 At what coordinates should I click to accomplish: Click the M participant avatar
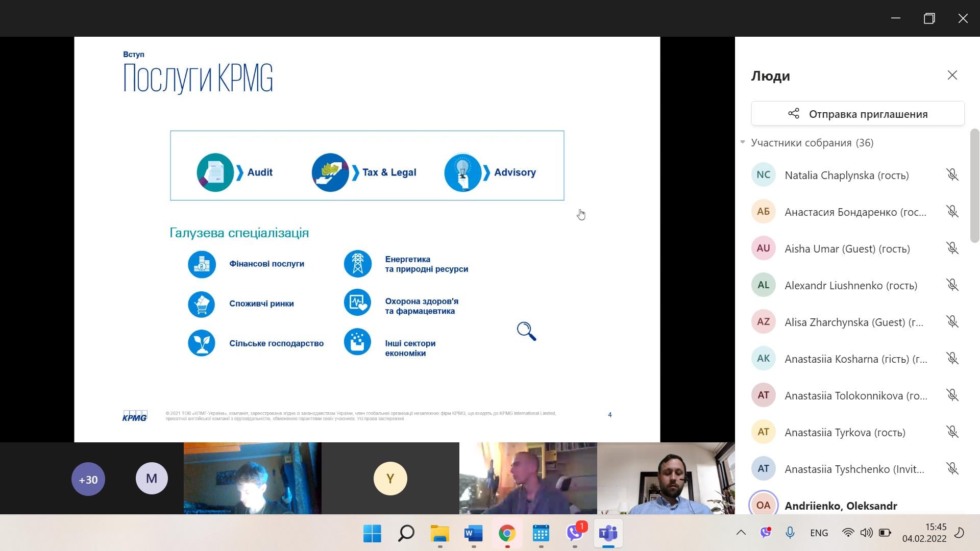(152, 479)
